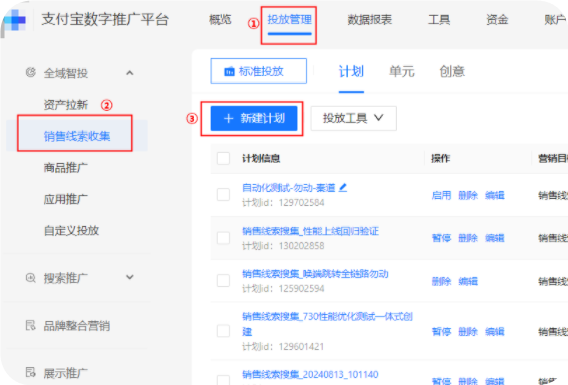
Task: Select 销售线索收集 in the sidebar
Action: (x=77, y=136)
